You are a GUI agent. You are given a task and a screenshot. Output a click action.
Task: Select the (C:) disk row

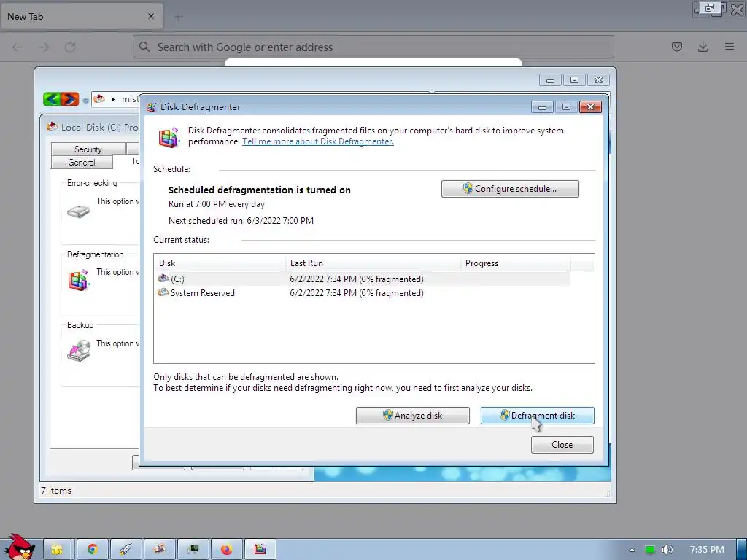pos(363,279)
